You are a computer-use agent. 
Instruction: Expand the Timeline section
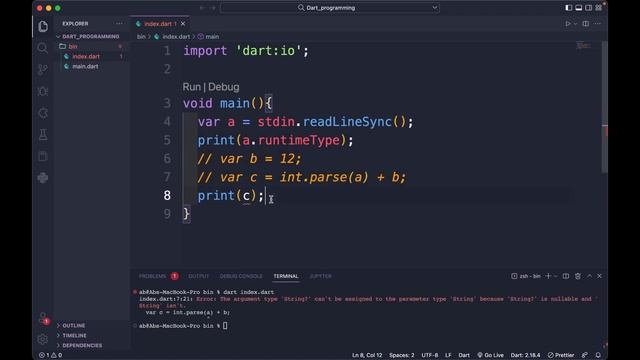(74, 336)
